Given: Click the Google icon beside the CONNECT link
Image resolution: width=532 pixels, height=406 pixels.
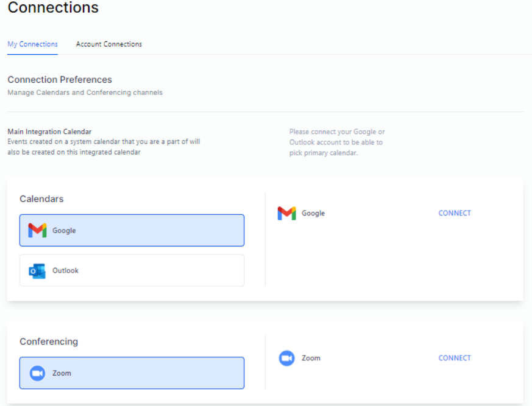Looking at the screenshot, I should [x=286, y=213].
